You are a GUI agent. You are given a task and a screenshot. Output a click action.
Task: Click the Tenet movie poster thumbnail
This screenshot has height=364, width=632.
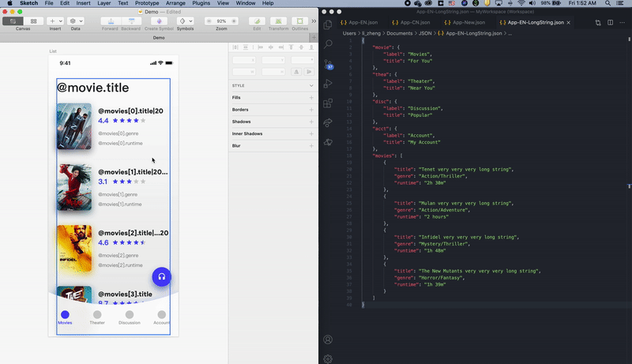point(74,126)
